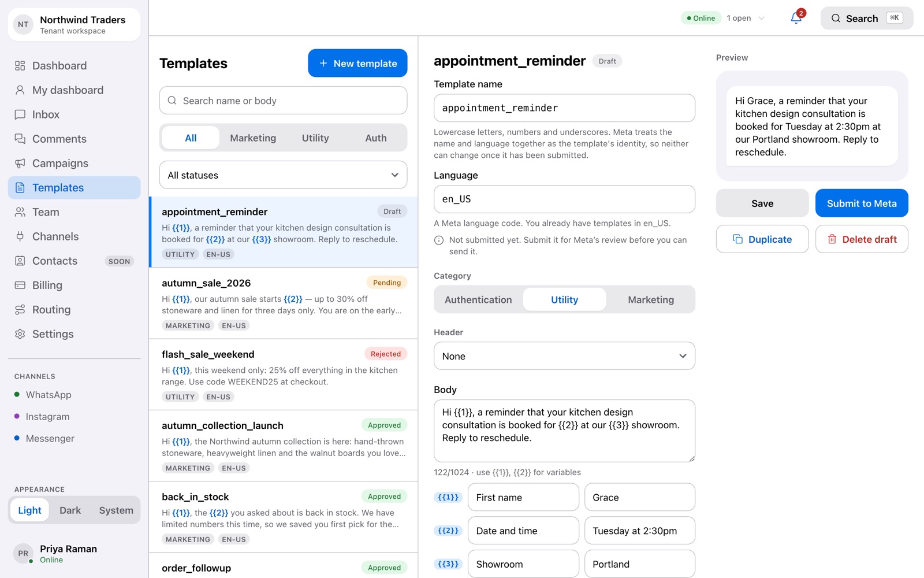Click Delete draft button
This screenshot has width=924, height=578.
[x=862, y=239]
